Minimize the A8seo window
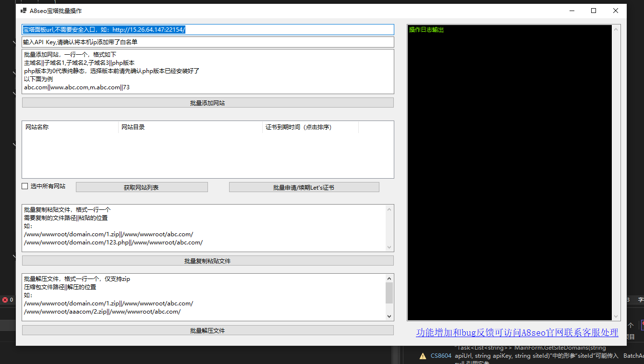Image resolution: width=644 pixels, height=364 pixels. coord(571,11)
